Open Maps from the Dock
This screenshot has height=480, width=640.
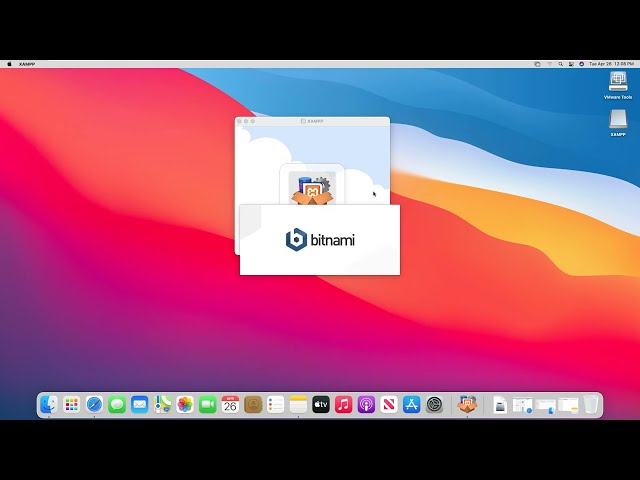162,405
